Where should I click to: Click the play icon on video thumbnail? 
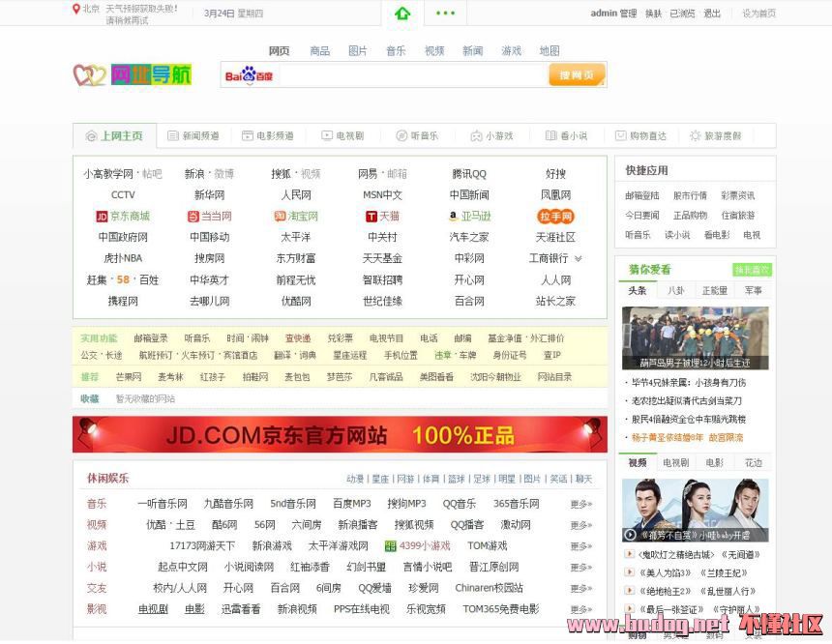pos(630,535)
